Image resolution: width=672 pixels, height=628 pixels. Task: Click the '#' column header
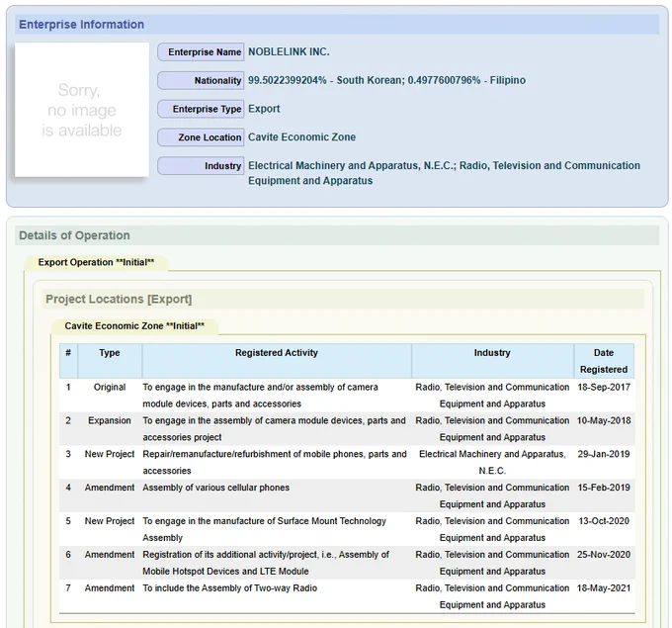click(68, 361)
